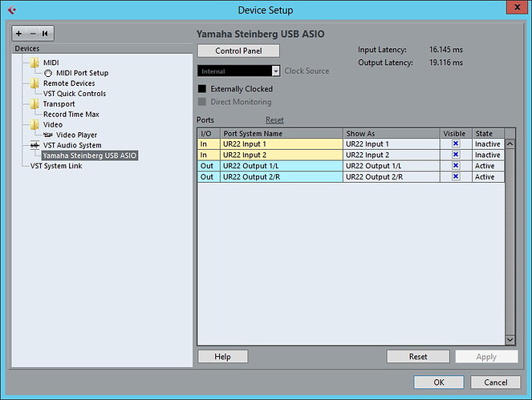Toggle Direct Monitoring checkbox
The height and width of the screenshot is (400, 532).
[202, 102]
